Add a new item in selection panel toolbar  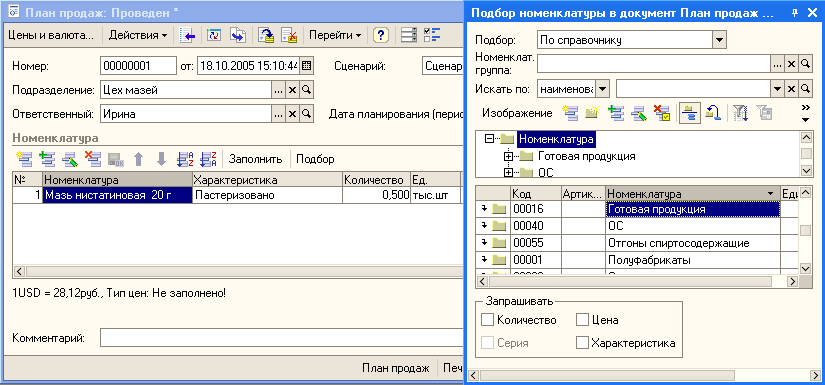(569, 113)
